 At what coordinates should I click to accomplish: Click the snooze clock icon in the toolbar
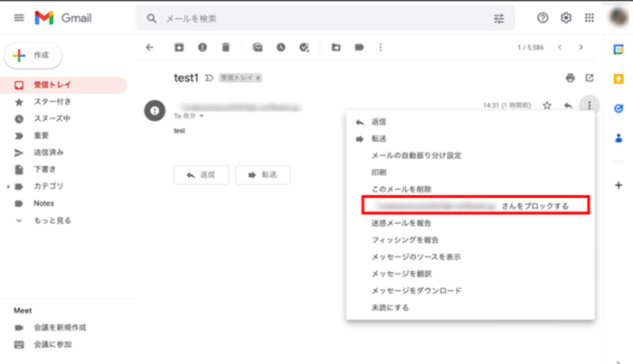pos(281,47)
